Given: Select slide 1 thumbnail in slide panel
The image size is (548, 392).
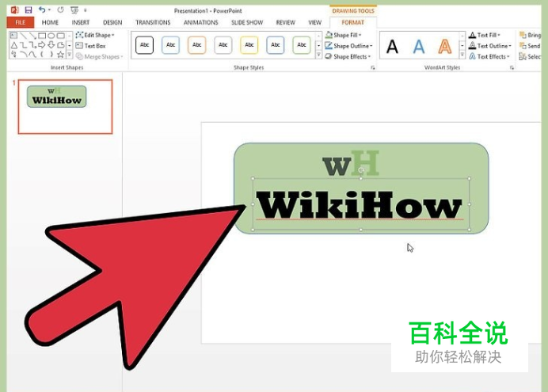Looking at the screenshot, I should coord(66,107).
